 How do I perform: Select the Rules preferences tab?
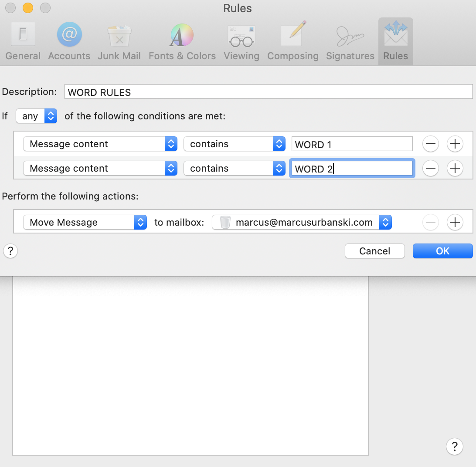(395, 41)
